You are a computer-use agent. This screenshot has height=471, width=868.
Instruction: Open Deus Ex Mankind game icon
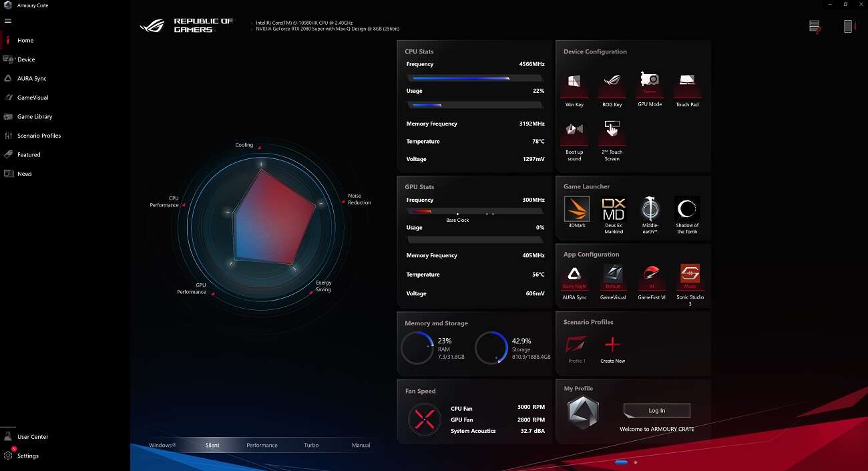point(613,209)
